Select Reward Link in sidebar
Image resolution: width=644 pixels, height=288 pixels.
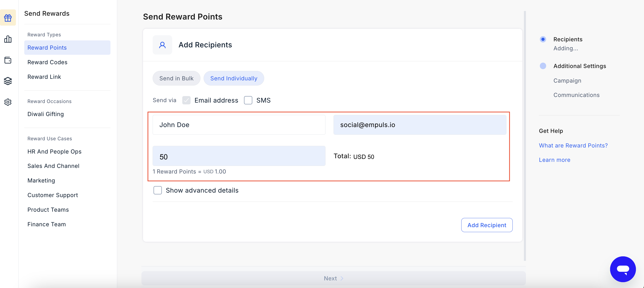(44, 77)
